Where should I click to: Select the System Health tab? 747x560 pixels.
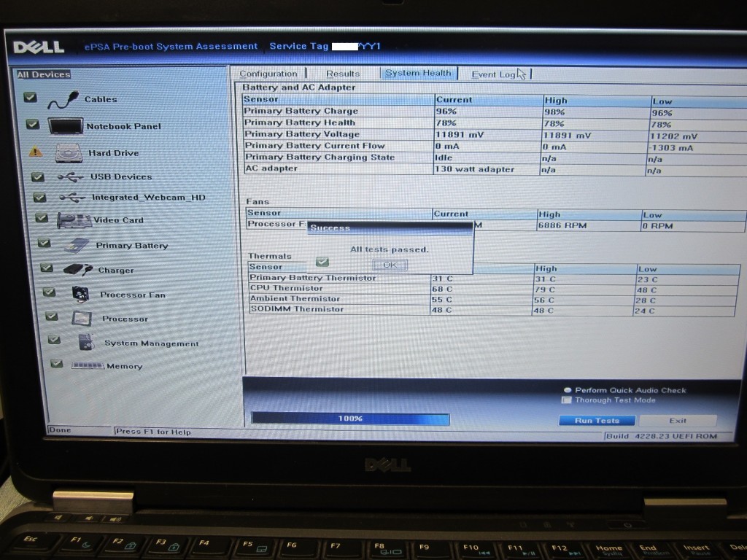[418, 73]
